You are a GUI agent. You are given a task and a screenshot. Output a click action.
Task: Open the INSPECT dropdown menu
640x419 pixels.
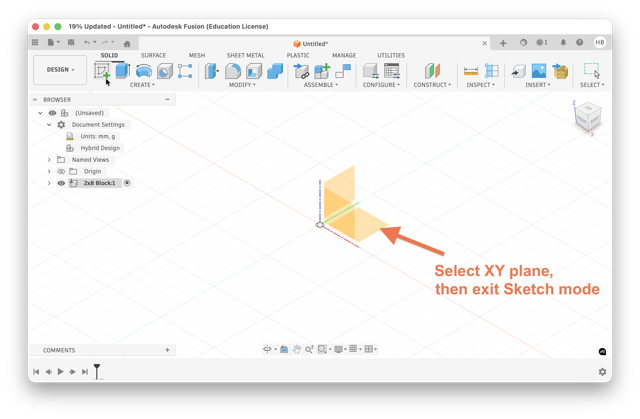pos(480,85)
